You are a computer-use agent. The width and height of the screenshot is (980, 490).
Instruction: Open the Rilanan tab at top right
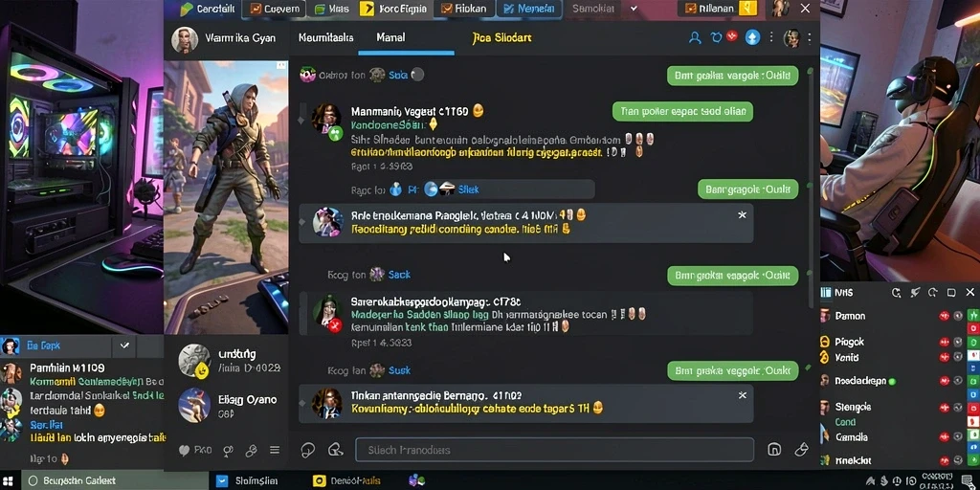tap(720, 9)
